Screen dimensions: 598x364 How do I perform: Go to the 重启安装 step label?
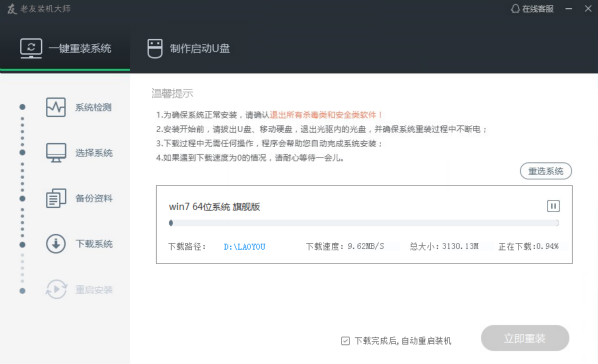pos(94,290)
